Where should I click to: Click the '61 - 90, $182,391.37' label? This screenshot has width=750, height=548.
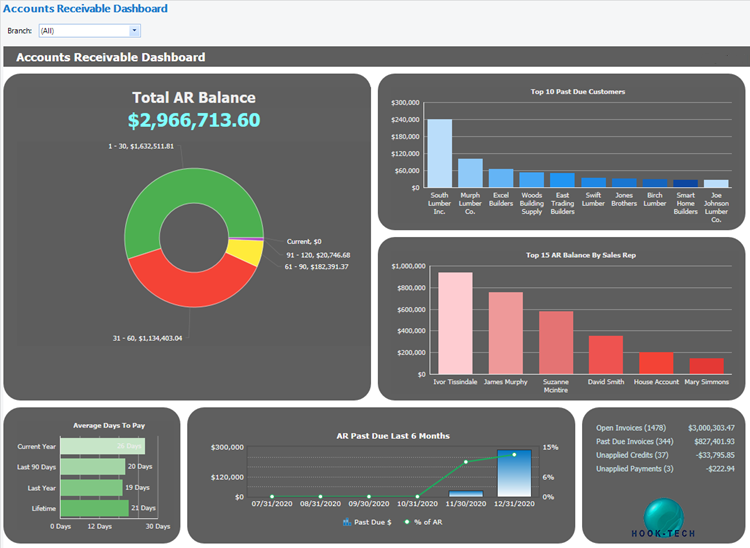click(317, 267)
